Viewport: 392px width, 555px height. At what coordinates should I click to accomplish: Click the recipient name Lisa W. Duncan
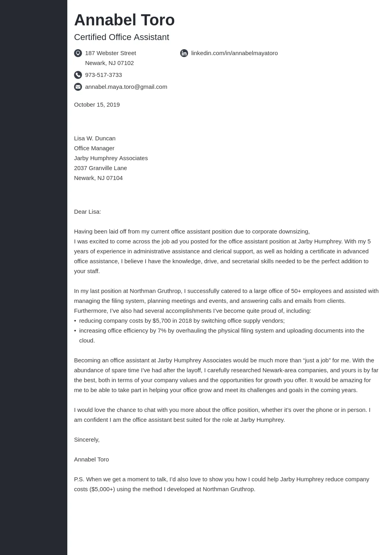95,138
